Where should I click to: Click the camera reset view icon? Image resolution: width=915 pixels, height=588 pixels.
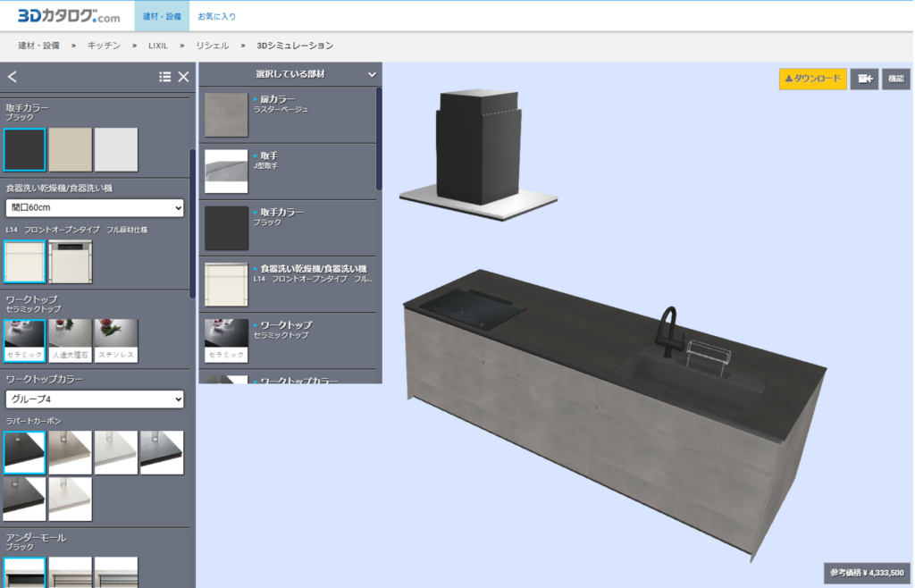pos(864,79)
